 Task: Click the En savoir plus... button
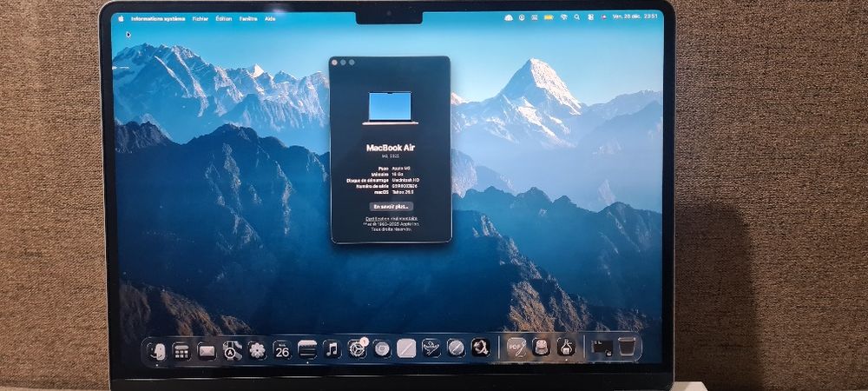coord(391,207)
